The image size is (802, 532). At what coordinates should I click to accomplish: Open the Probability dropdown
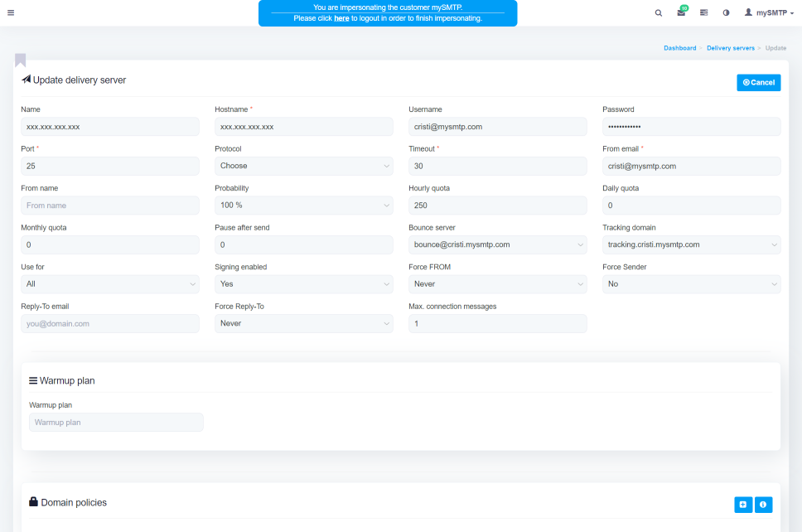click(x=303, y=206)
